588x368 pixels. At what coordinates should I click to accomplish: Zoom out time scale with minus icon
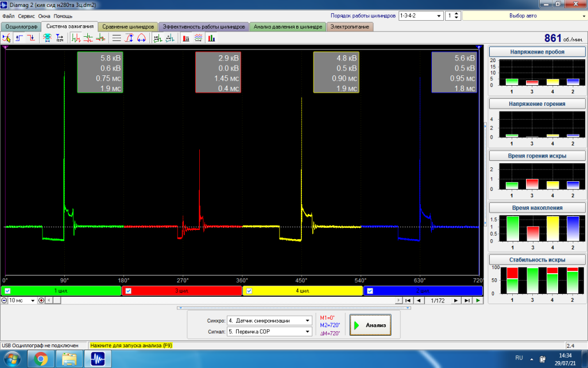(4, 300)
